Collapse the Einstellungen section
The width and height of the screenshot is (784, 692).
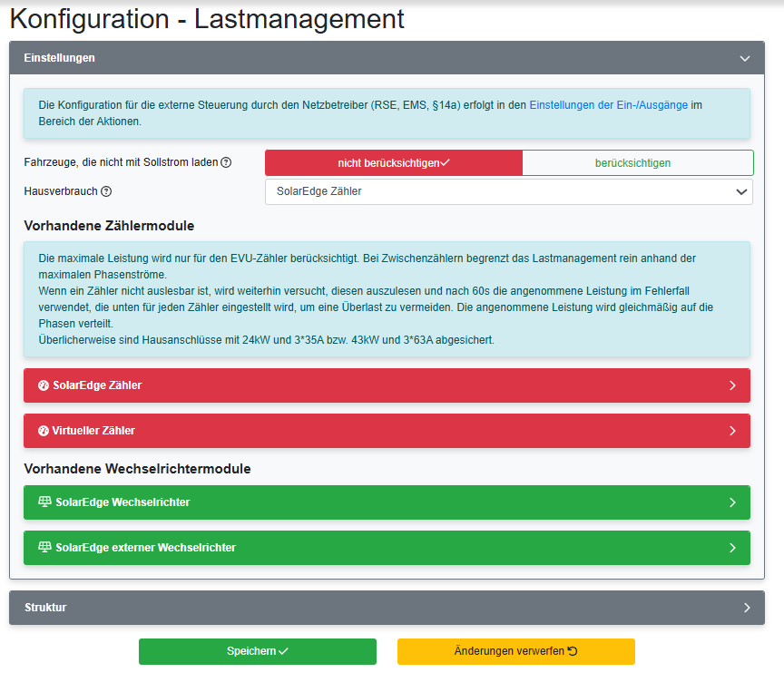point(745,56)
